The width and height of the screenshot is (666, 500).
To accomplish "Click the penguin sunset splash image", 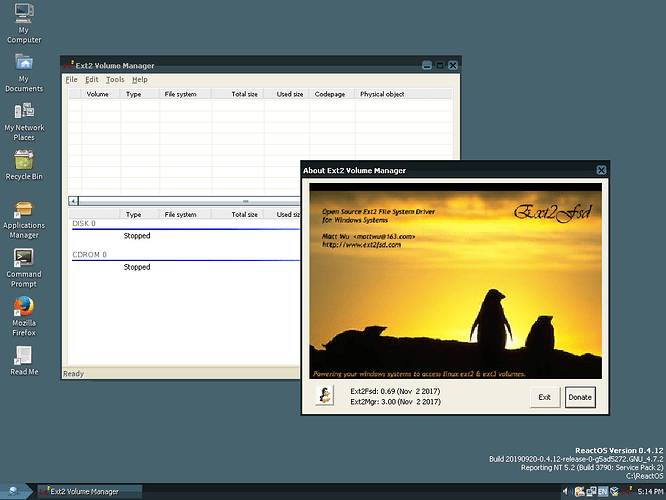I will click(x=455, y=281).
